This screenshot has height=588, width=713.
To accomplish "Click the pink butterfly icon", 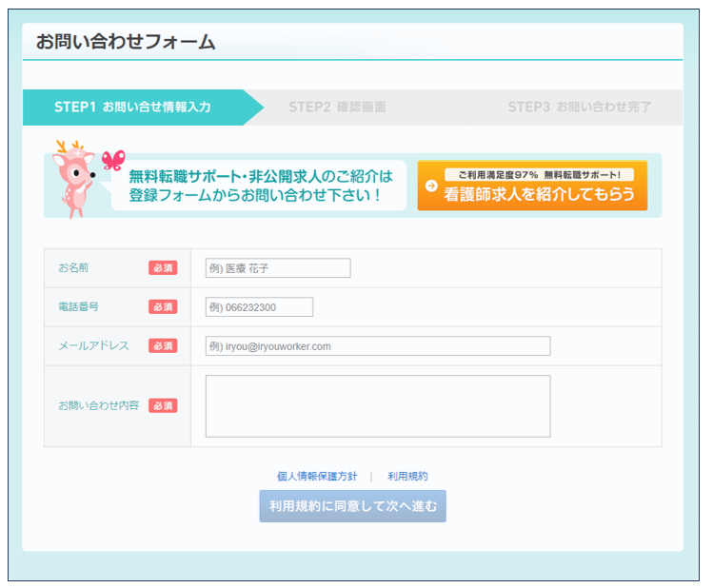I will (113, 159).
